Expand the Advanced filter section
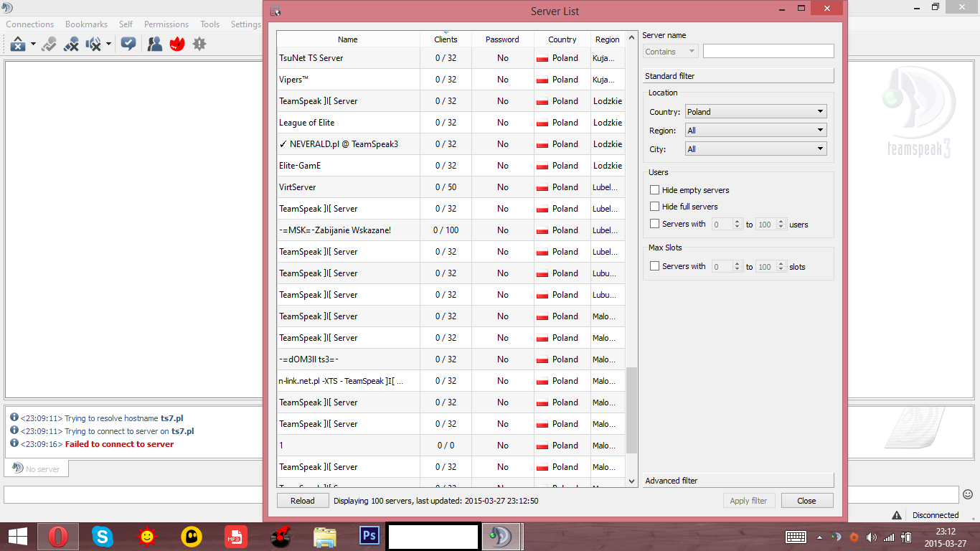 pos(738,481)
